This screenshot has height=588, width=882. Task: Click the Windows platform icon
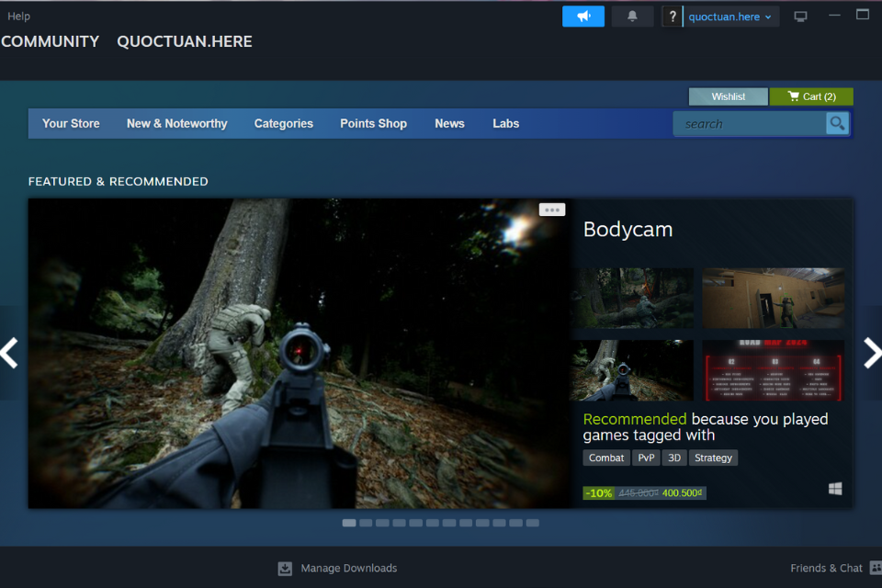pyautogui.click(x=835, y=489)
